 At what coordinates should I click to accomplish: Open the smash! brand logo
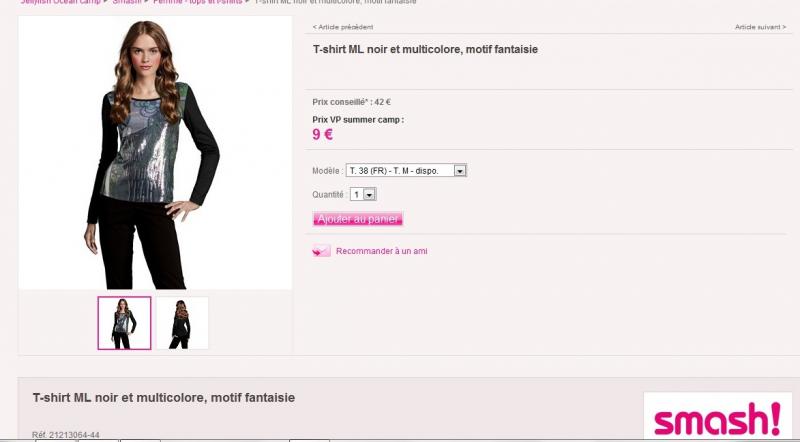(717, 415)
